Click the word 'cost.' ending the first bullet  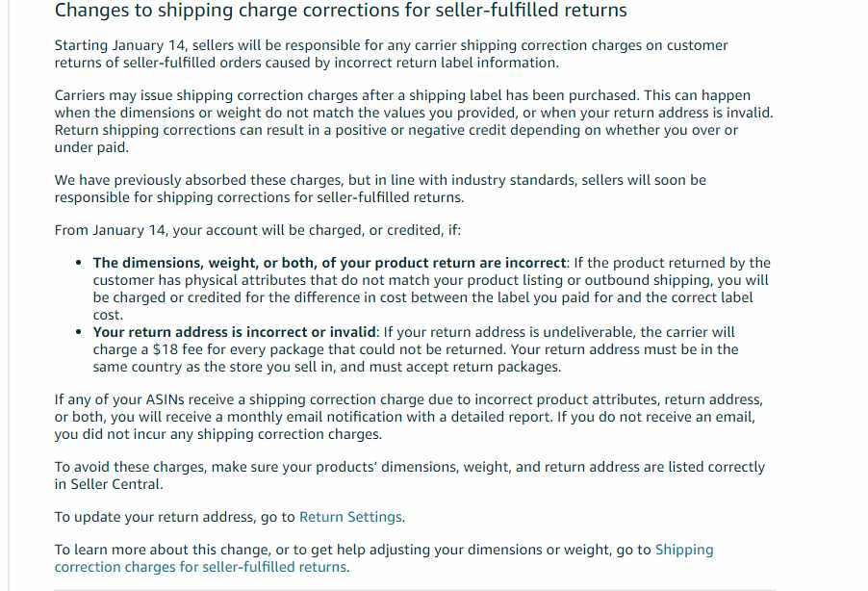click(108, 315)
